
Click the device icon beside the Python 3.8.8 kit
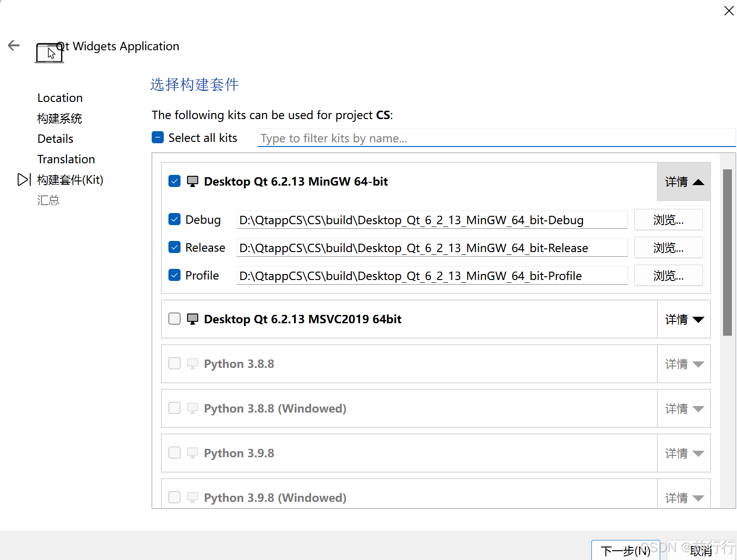(193, 364)
